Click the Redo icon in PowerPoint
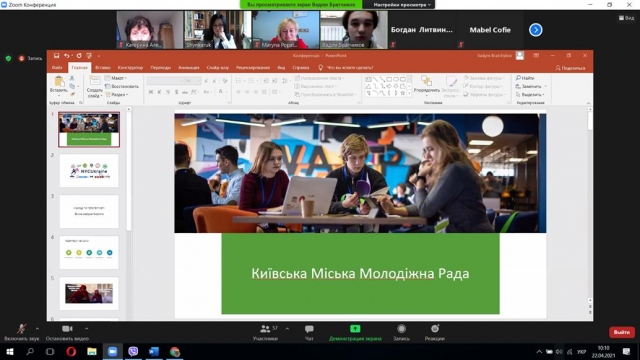 79,56
